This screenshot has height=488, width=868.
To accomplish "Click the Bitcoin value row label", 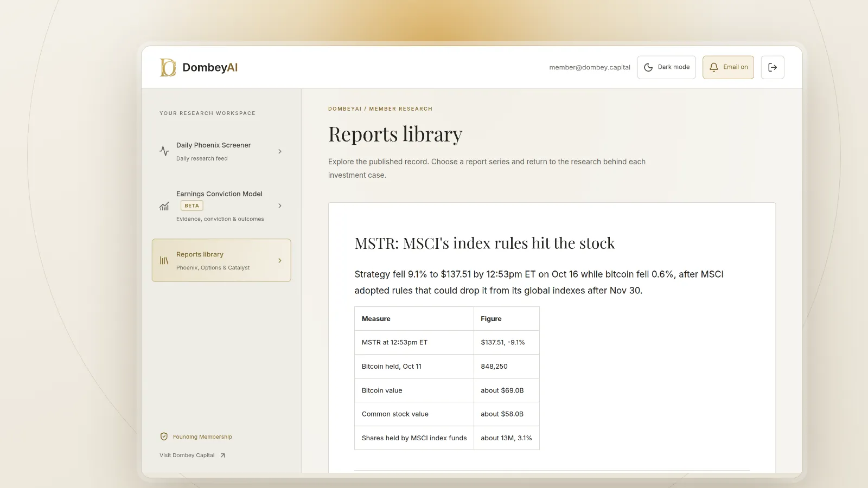I will click(414, 390).
